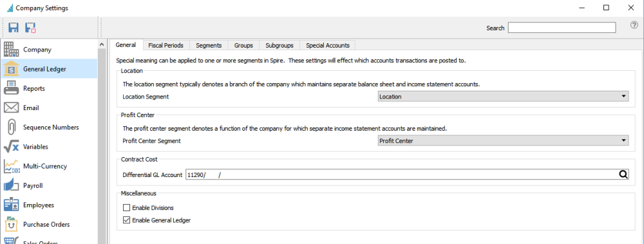The image size is (644, 244).
Task: Switch to the Fiscal Periods tab
Action: 166,45
